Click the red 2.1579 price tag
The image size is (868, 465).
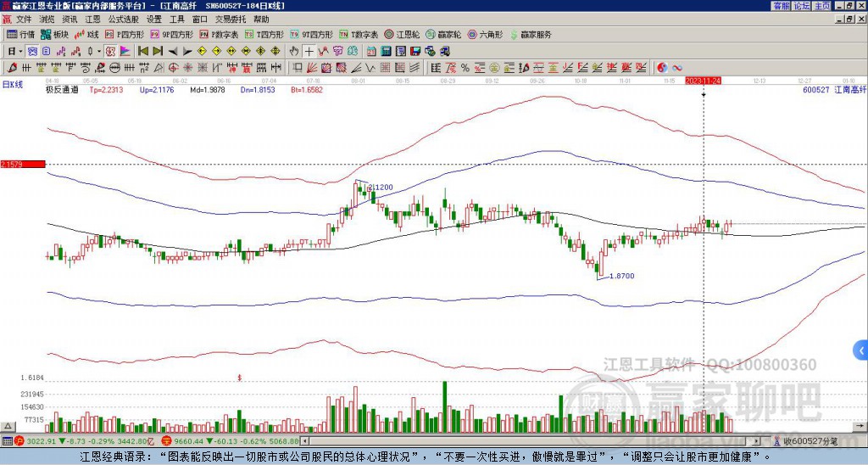23,164
